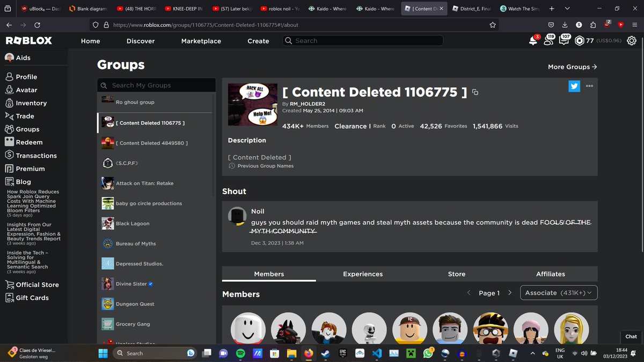Open the notifications bell icon
644x362 pixels.
coord(533,41)
